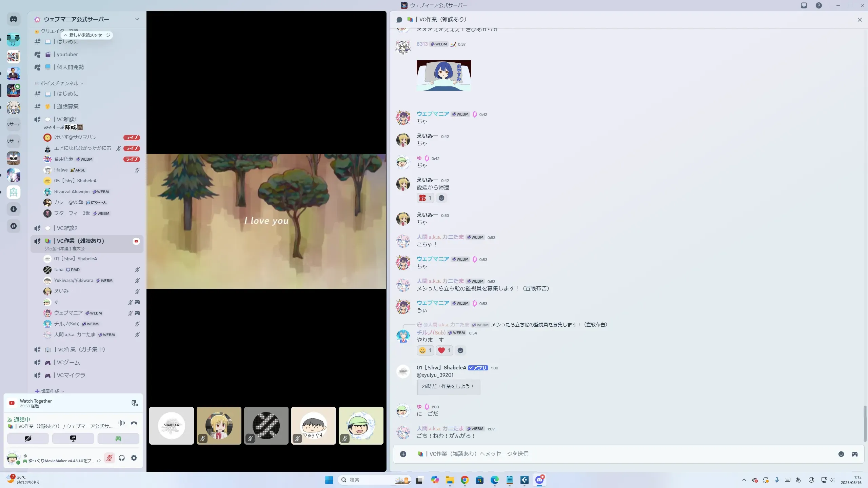Open noise suppression waveform icon
The image size is (868, 488).
pos(122,423)
